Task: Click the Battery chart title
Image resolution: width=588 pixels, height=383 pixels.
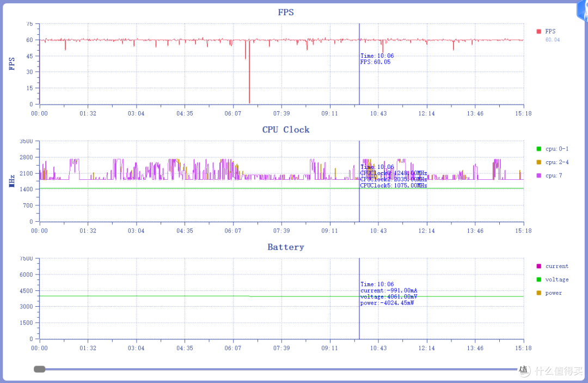Action: (286, 247)
